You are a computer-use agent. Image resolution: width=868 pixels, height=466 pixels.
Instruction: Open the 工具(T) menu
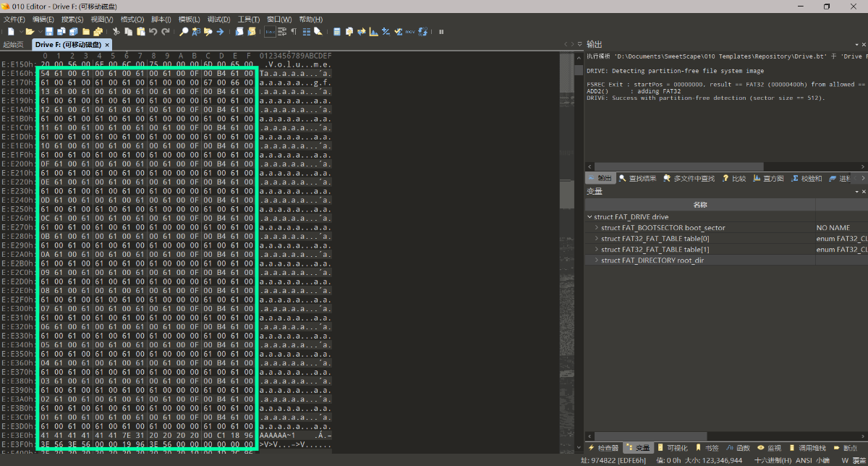pos(248,20)
